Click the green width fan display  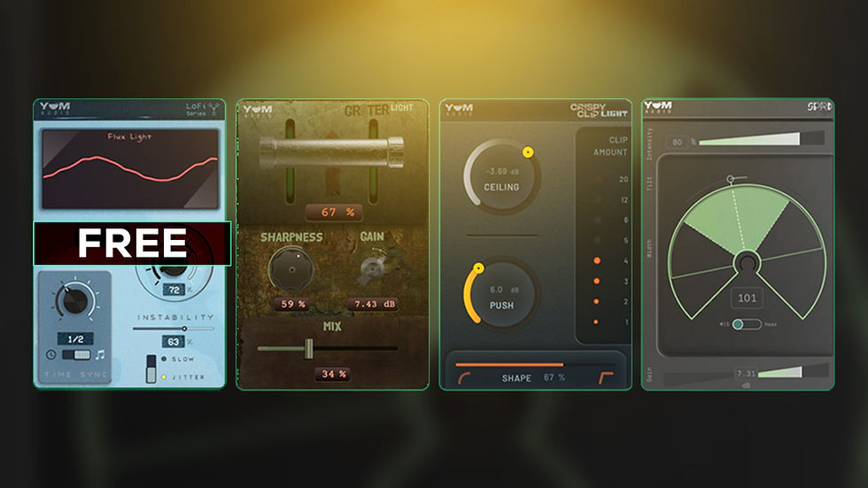pyautogui.click(x=747, y=252)
